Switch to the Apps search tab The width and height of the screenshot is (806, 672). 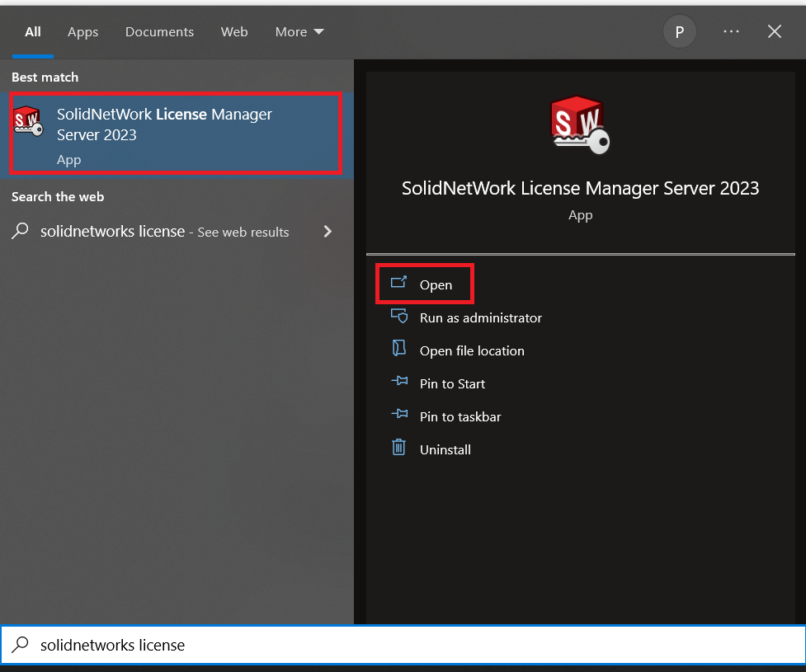82,32
